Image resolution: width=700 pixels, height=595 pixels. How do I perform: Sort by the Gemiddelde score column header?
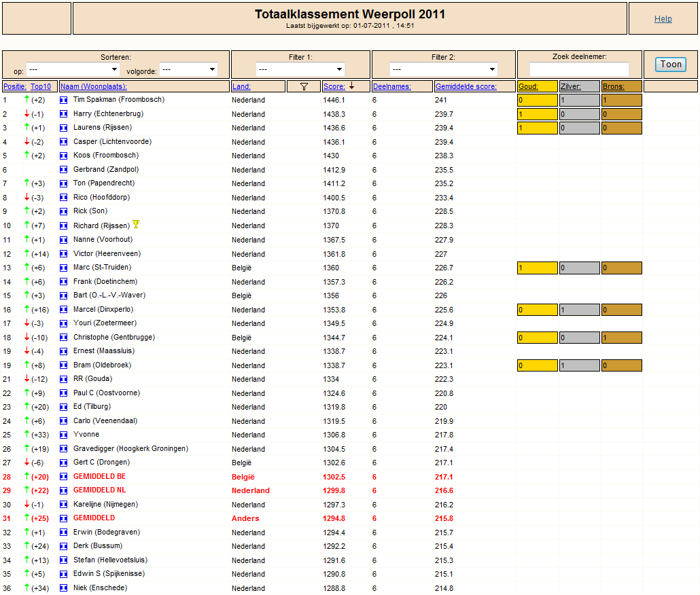[x=466, y=86]
